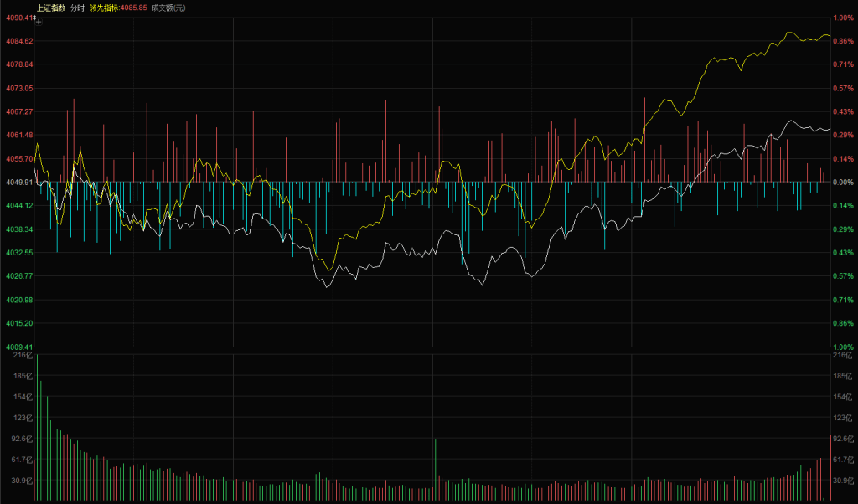Click the 上证指数 title label

51,7
